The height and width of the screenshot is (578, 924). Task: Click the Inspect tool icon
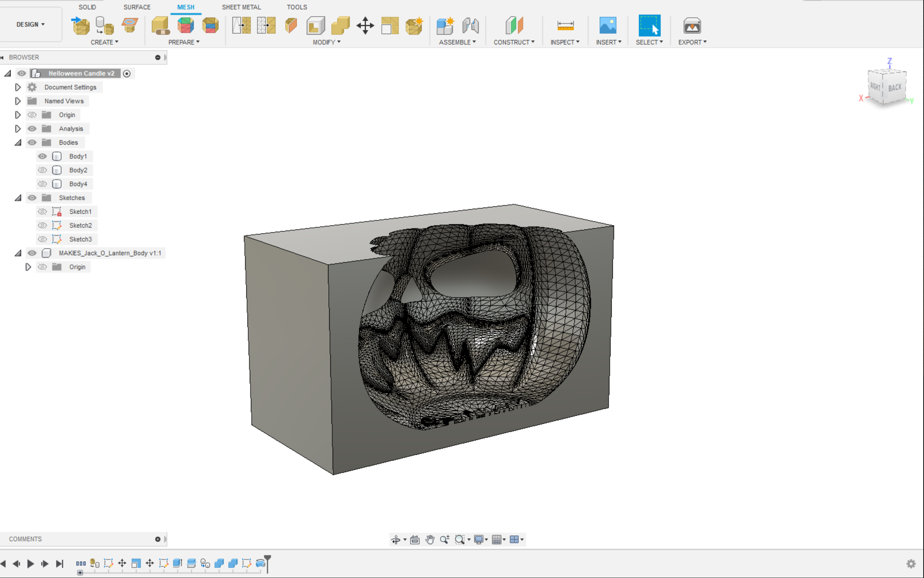[565, 25]
